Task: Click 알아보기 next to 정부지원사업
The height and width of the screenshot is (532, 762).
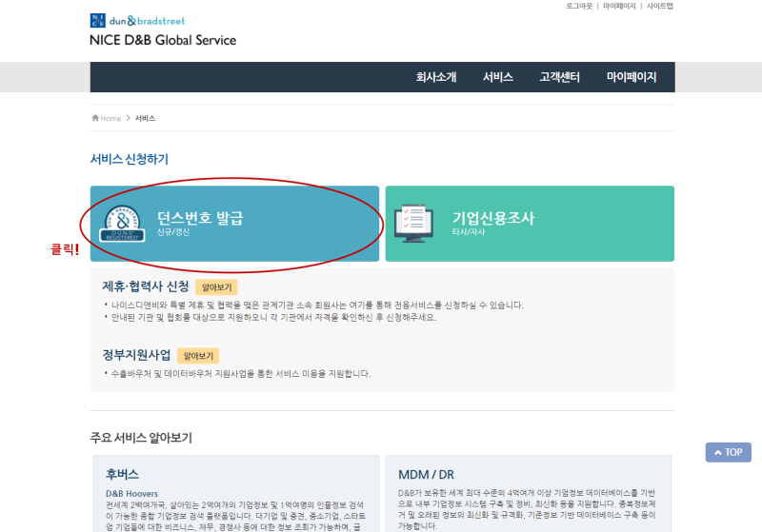Action: pos(198,356)
